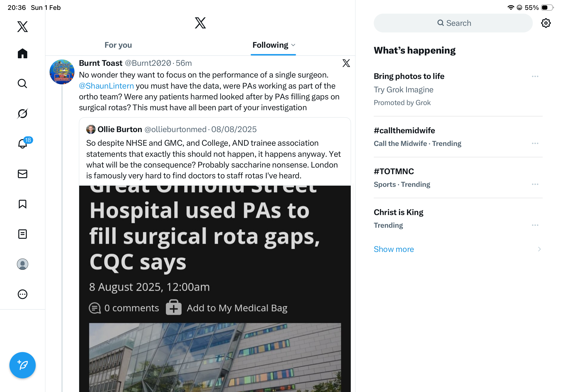Viewport: 561px width, 392px height.
Task: Open options for #callthemidwife trend
Action: (x=535, y=143)
